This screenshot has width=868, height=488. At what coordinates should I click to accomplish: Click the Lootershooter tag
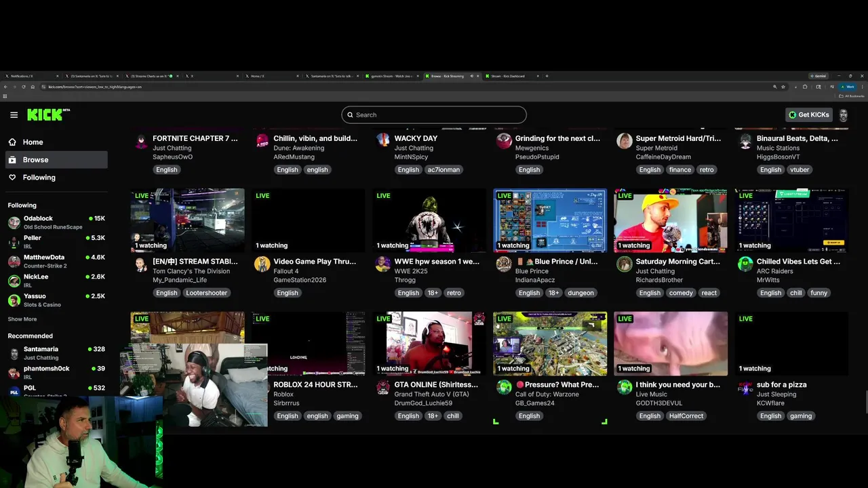pyautogui.click(x=207, y=293)
